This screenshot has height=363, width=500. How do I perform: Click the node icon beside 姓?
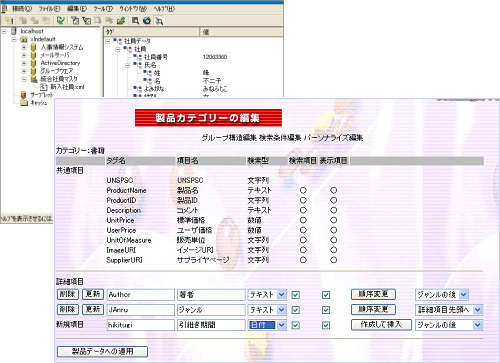pyautogui.click(x=147, y=73)
